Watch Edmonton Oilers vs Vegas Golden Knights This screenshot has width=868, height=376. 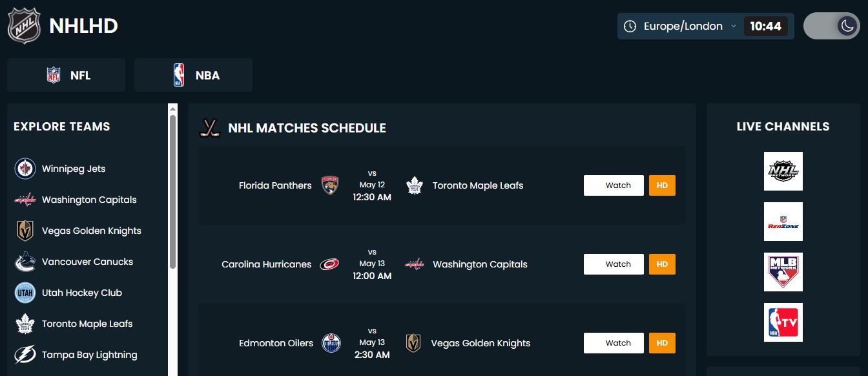click(614, 343)
